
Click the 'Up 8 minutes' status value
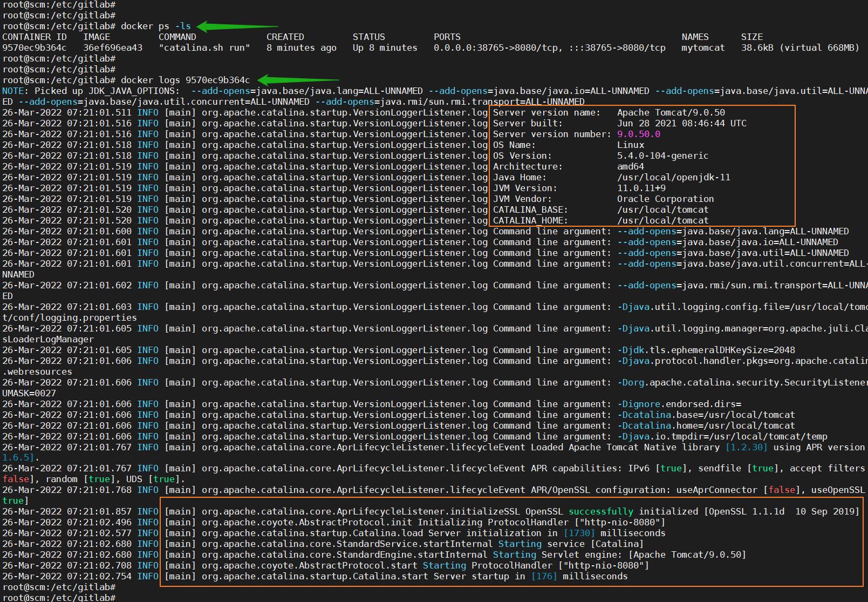click(x=385, y=48)
